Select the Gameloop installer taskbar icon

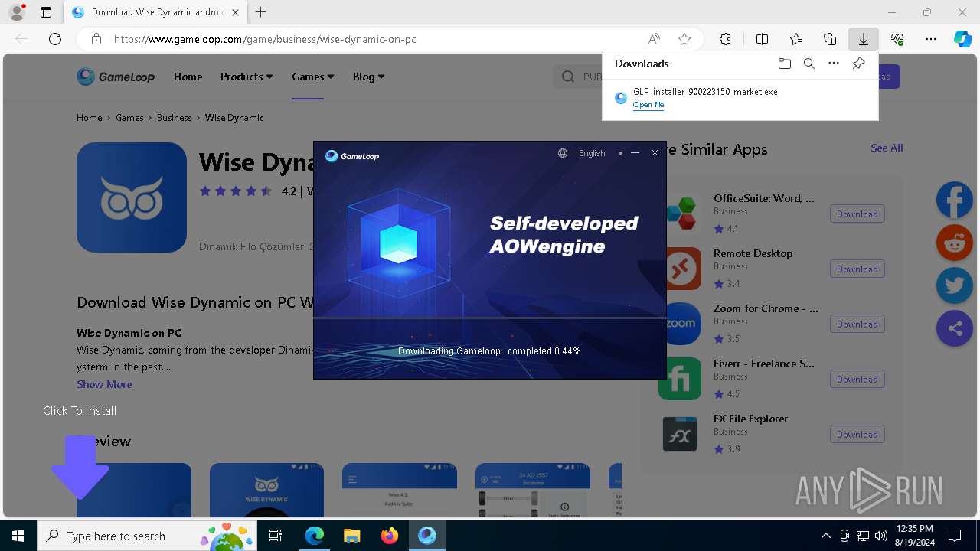pos(427,536)
